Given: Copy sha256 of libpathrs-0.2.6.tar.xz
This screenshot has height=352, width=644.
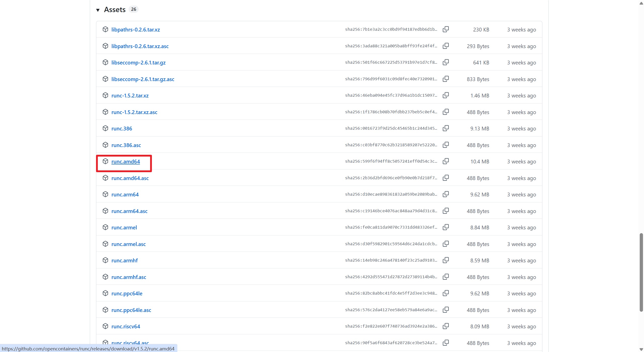Looking at the screenshot, I should pyautogui.click(x=446, y=29).
